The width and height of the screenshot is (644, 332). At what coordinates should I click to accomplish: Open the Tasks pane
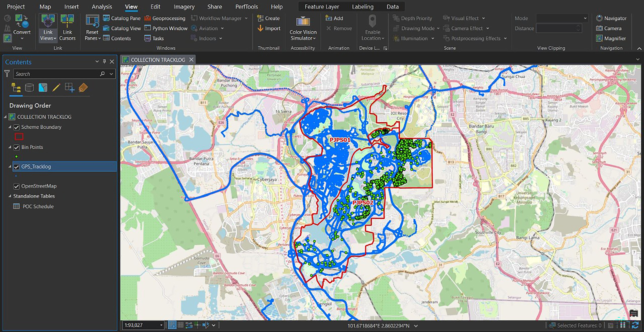pyautogui.click(x=154, y=38)
